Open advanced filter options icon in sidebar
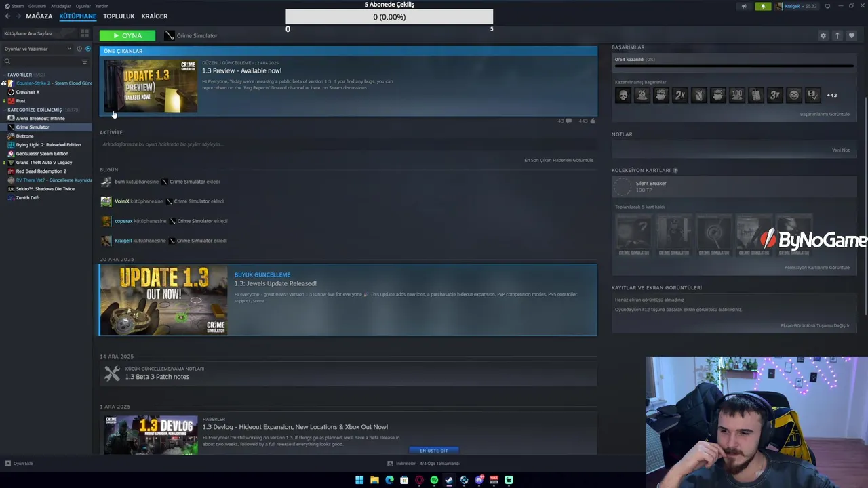 85,62
